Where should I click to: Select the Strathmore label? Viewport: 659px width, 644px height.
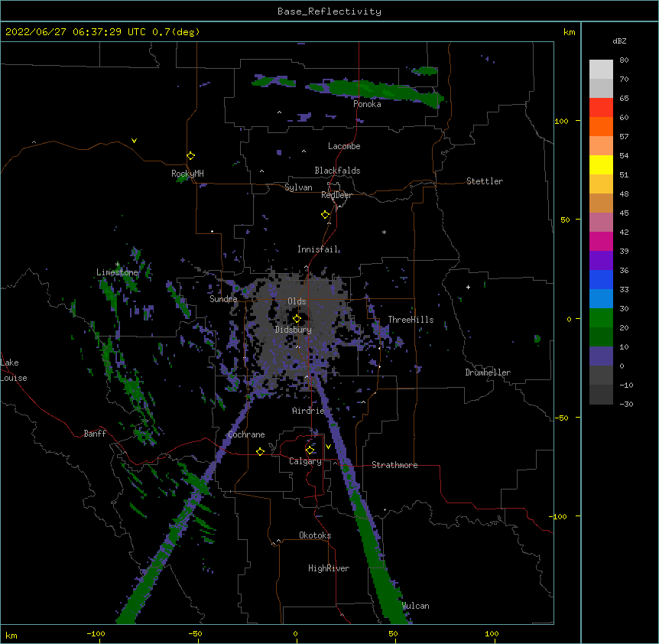pos(394,465)
